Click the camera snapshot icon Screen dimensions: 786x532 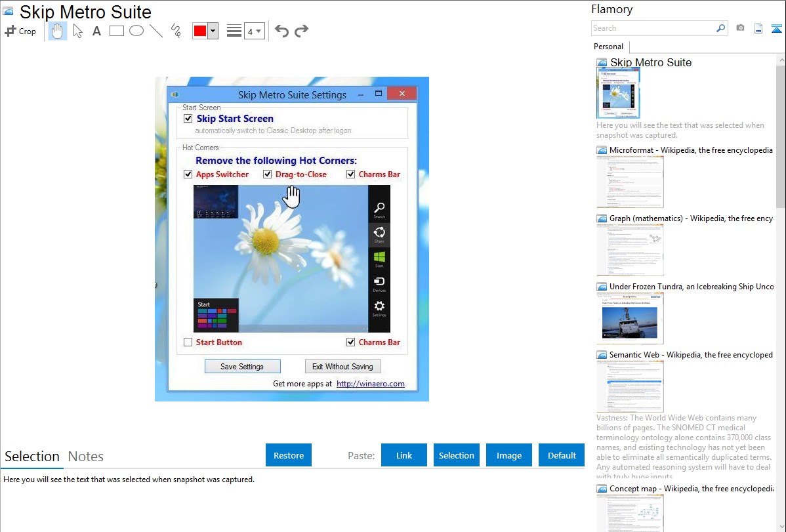[740, 28]
